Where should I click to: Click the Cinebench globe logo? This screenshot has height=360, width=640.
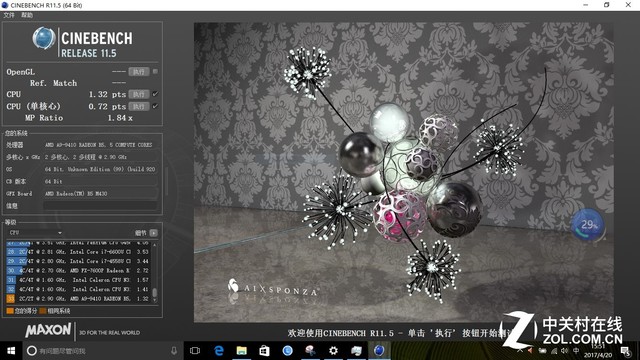[44, 38]
